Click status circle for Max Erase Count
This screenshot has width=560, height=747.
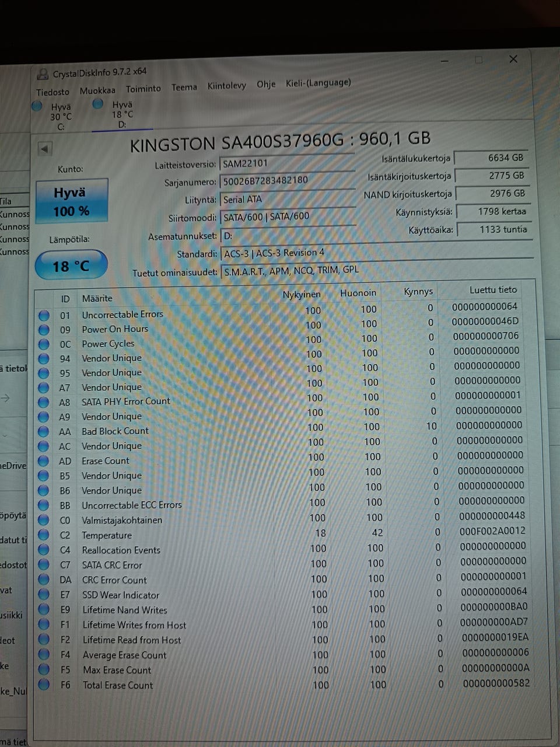click(x=44, y=670)
